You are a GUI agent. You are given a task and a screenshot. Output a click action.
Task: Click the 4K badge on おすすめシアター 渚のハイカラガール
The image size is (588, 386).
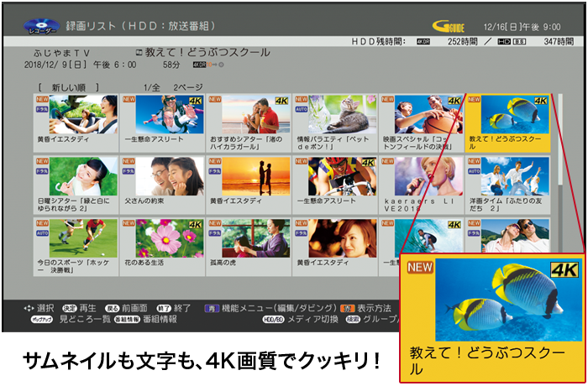[281, 101]
